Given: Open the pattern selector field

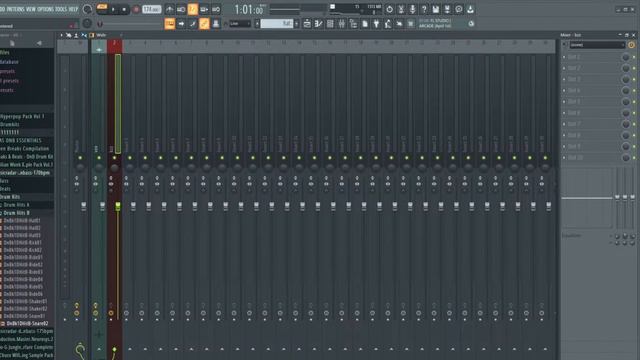Looking at the screenshot, I should point(277,24).
